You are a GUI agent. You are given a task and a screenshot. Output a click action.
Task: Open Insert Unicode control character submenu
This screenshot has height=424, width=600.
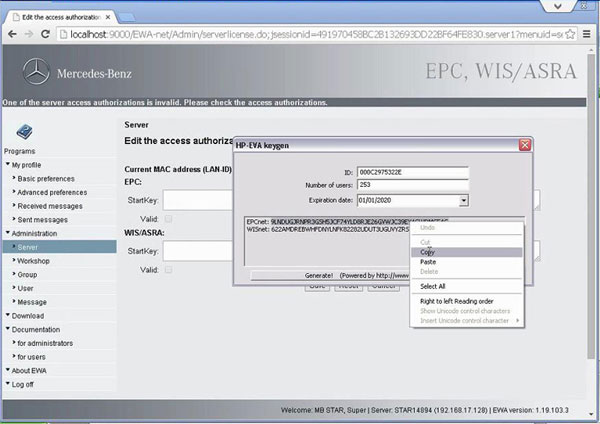466,321
